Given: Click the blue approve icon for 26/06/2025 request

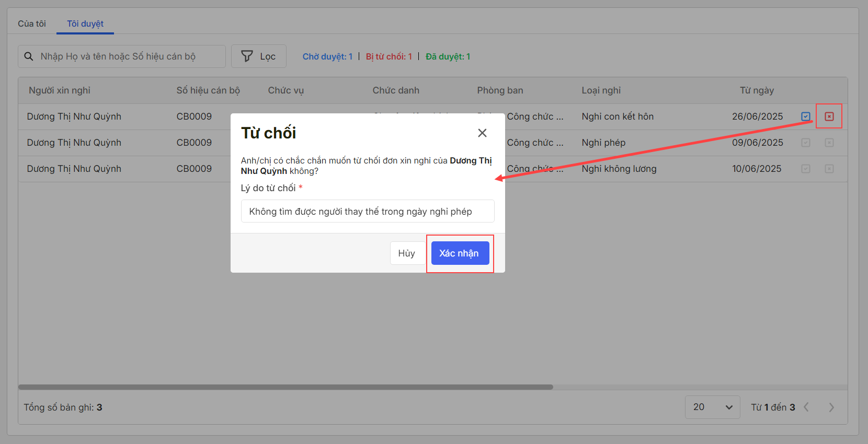Looking at the screenshot, I should pos(806,116).
